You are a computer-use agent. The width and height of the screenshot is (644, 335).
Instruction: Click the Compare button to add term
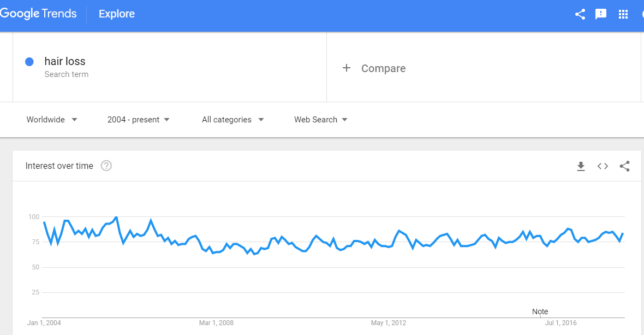[x=374, y=68]
